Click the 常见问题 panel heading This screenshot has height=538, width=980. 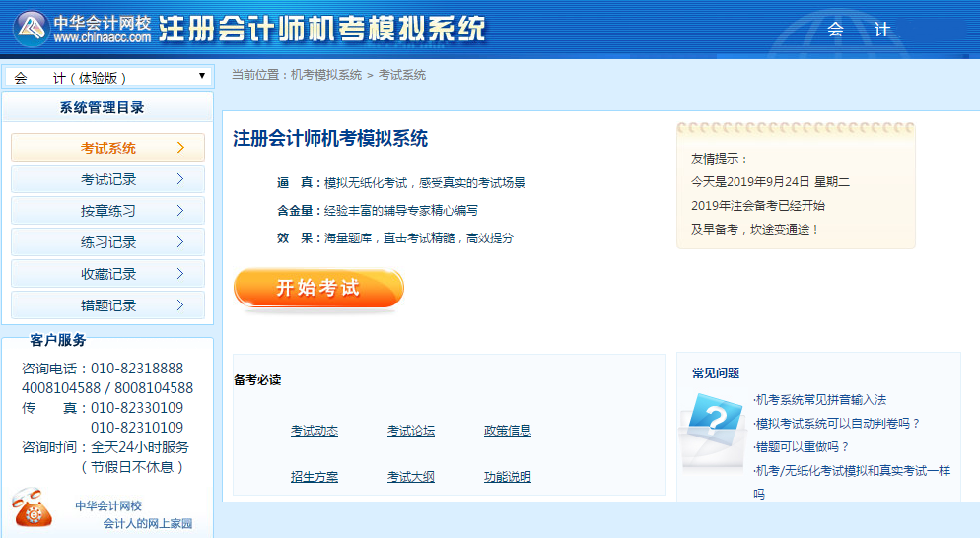[716, 373]
